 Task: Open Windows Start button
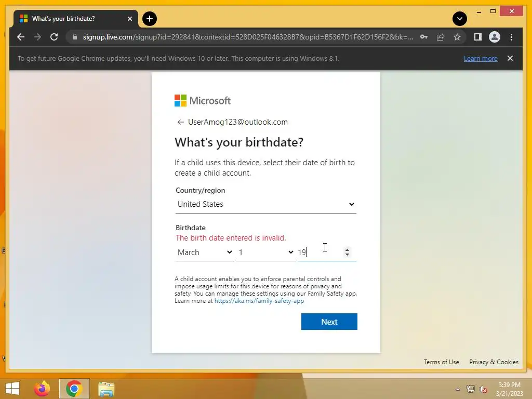(12, 389)
